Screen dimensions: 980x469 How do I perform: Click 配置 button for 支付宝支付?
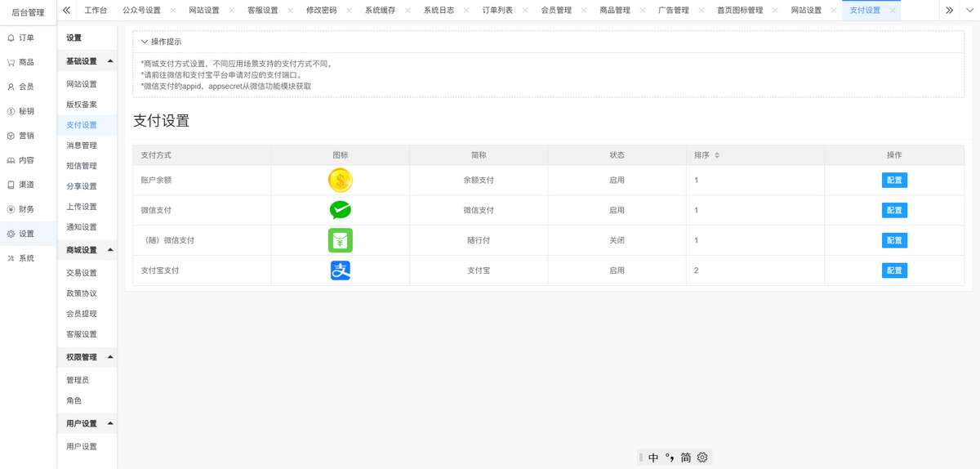coord(894,270)
